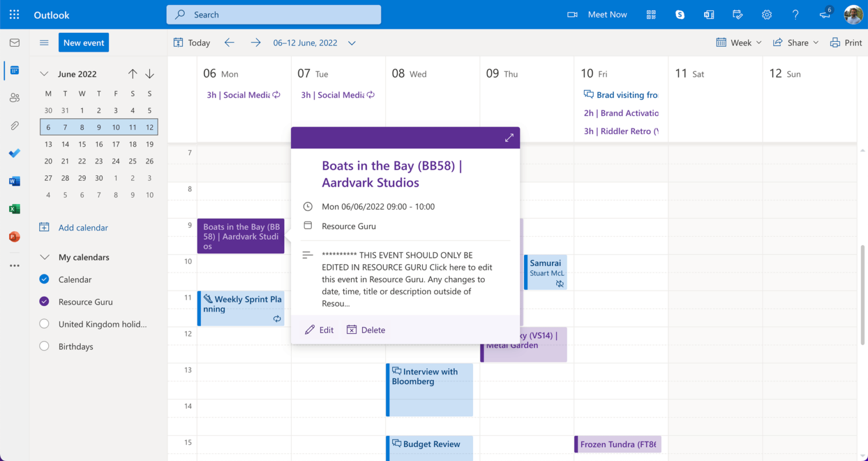Open the To Do checkmark app
Viewport: 868px width, 461px height.
point(15,153)
